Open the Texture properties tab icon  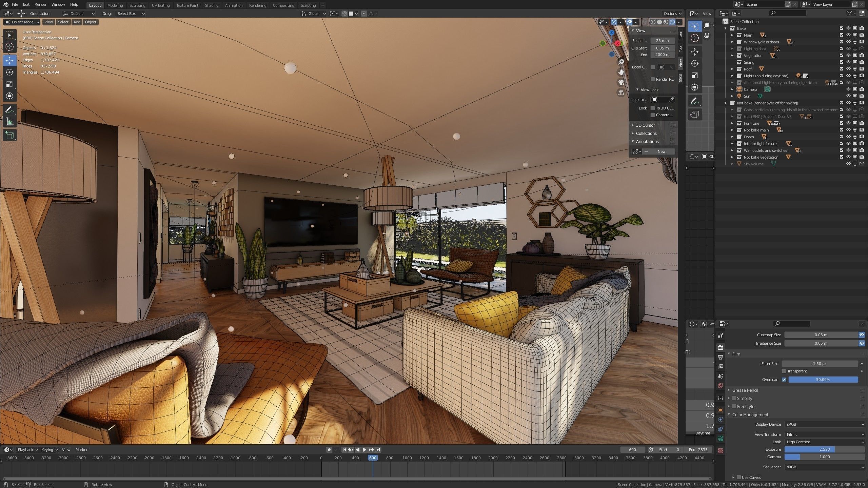coord(721,451)
